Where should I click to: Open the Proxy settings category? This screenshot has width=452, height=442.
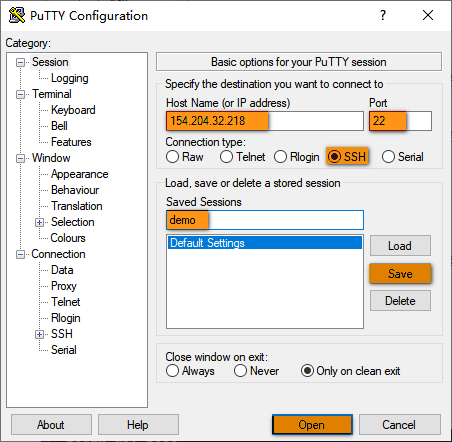click(64, 286)
